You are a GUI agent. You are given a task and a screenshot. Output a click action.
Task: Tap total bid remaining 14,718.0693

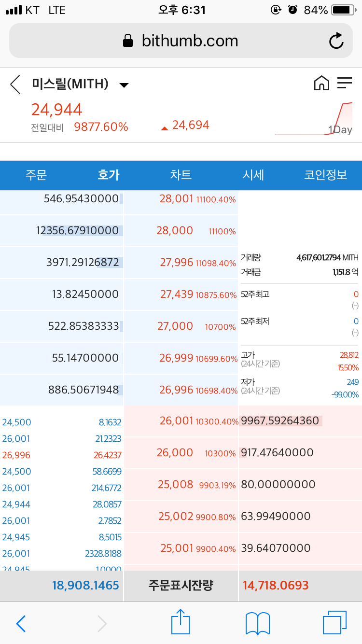coord(276,586)
